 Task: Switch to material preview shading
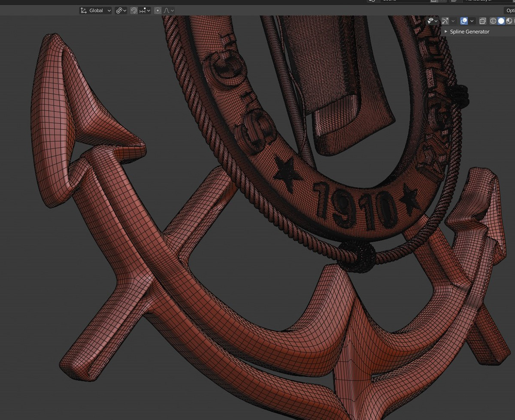[x=509, y=21]
